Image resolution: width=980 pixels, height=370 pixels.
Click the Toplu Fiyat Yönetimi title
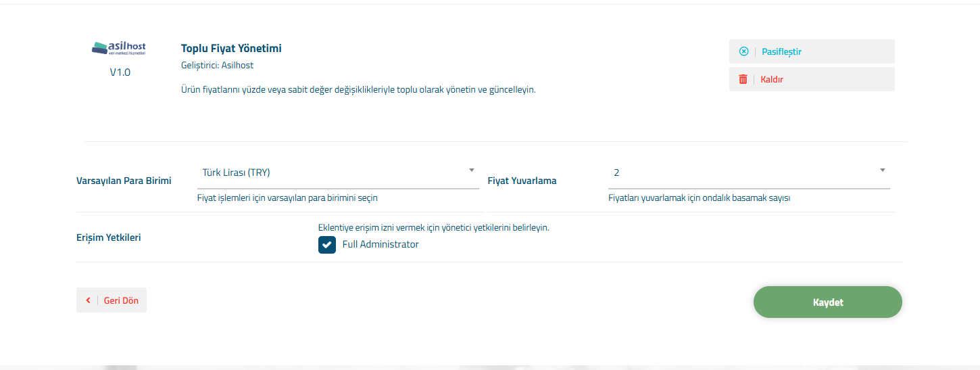pos(231,49)
